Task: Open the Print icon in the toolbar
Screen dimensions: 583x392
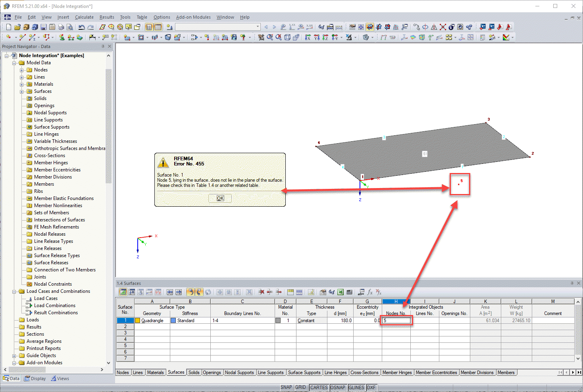Action: [61, 27]
